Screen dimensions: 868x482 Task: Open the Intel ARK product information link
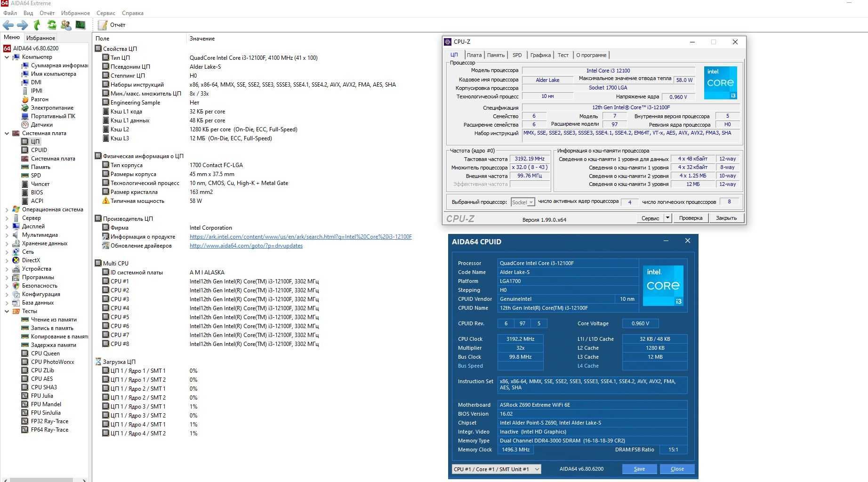(301, 237)
